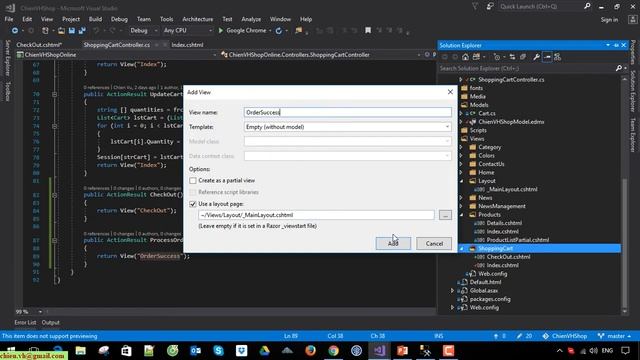Click the Sync with Active Document icon
The image size is (640, 360).
512,57
